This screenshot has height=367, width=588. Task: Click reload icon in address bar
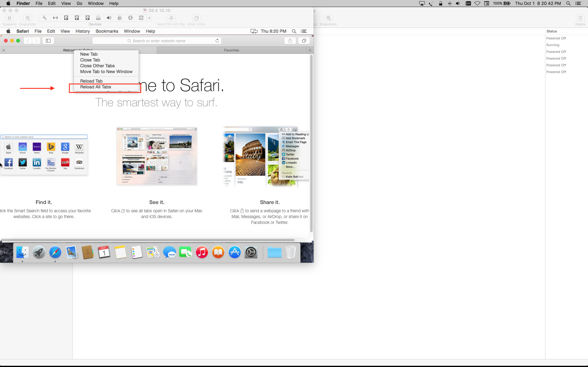point(217,41)
